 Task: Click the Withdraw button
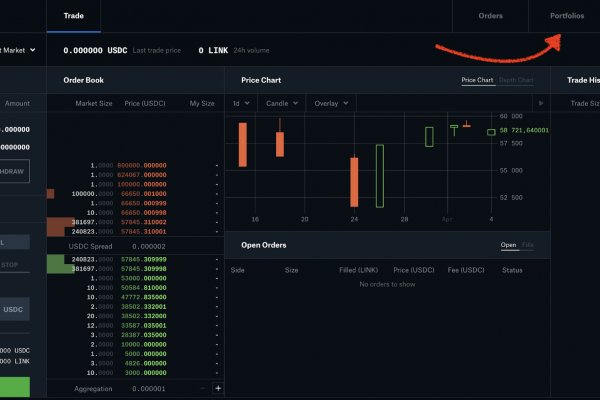14,170
